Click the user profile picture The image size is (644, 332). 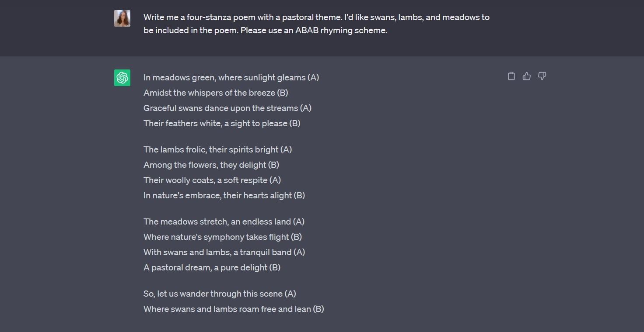(x=122, y=18)
